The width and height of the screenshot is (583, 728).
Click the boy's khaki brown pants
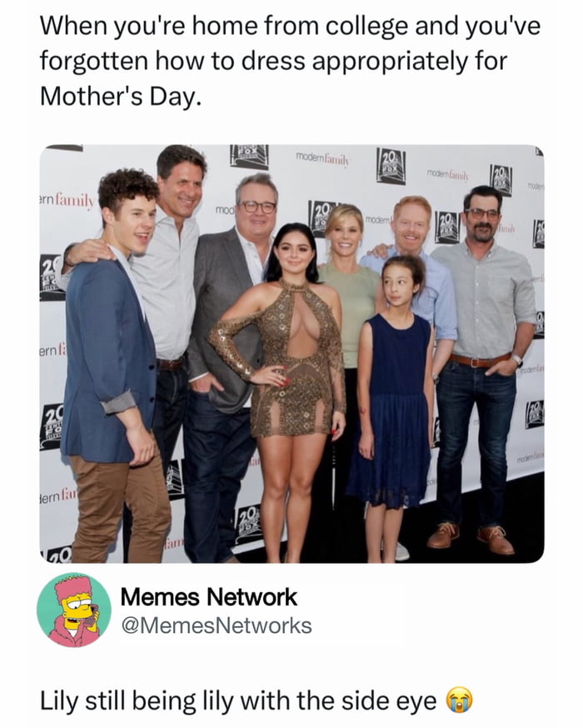[119, 508]
